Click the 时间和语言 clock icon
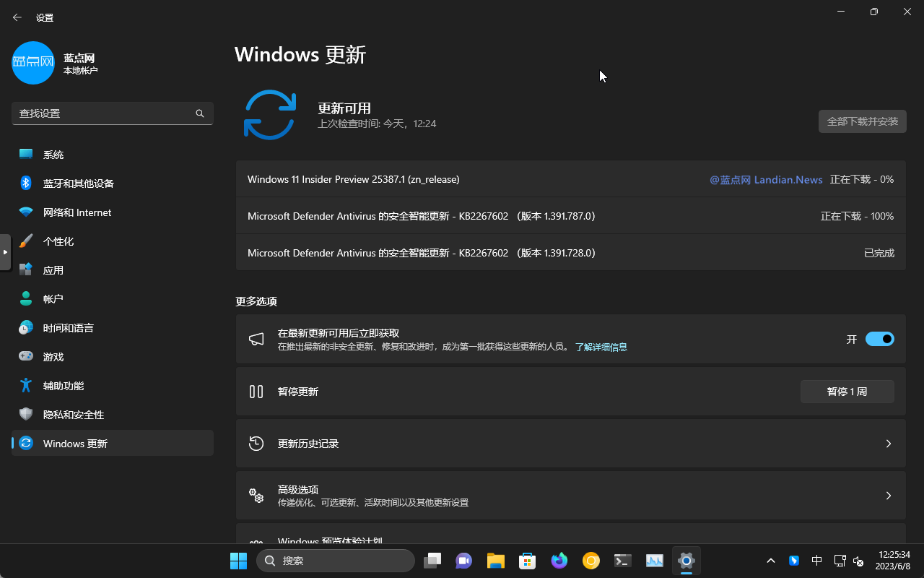This screenshot has height=578, width=924. pos(26,328)
